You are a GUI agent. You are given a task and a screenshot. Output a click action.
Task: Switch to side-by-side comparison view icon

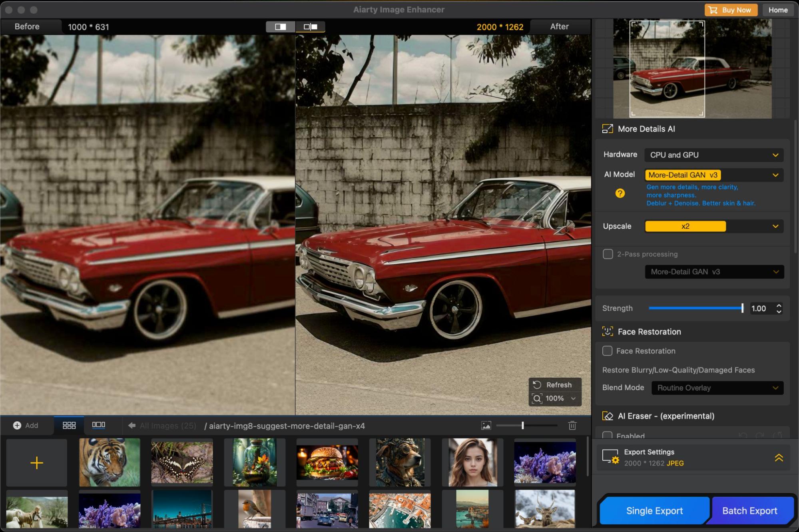[x=311, y=27]
